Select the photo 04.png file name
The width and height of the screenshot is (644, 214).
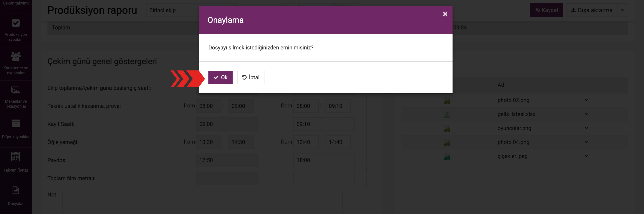(x=513, y=142)
